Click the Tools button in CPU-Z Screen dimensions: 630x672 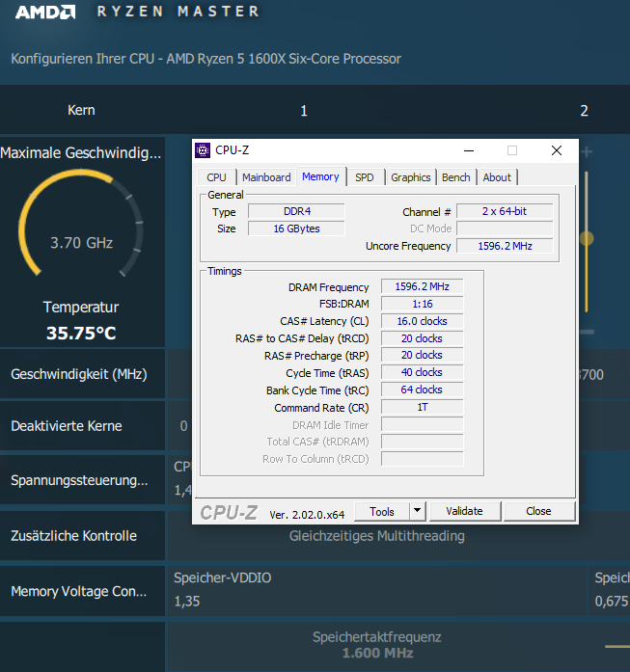(382, 511)
